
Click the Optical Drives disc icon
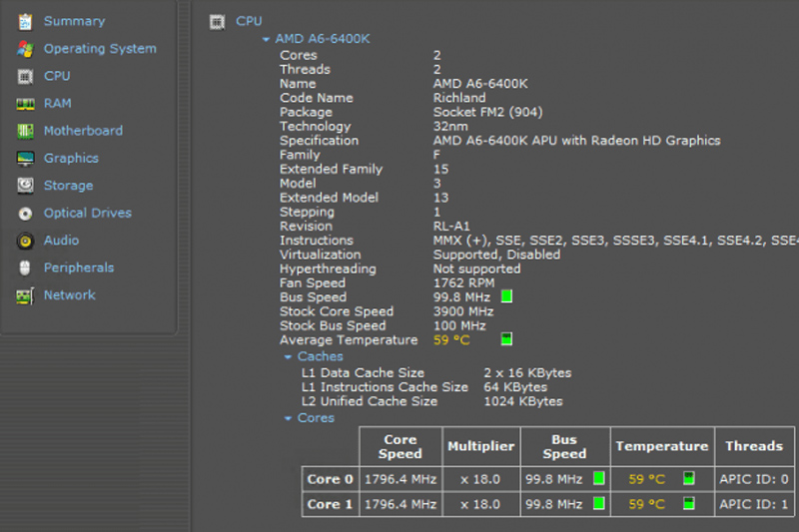25,214
